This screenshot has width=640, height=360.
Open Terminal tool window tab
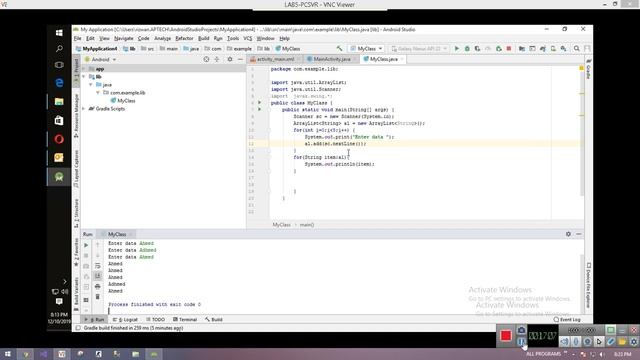(185, 320)
